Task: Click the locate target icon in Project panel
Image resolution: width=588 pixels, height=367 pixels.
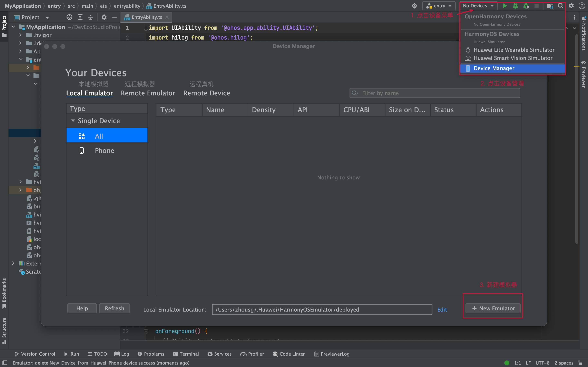Action: 69,17
